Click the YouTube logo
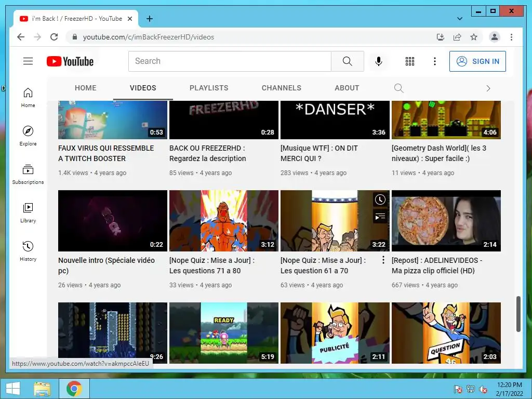 click(x=70, y=61)
